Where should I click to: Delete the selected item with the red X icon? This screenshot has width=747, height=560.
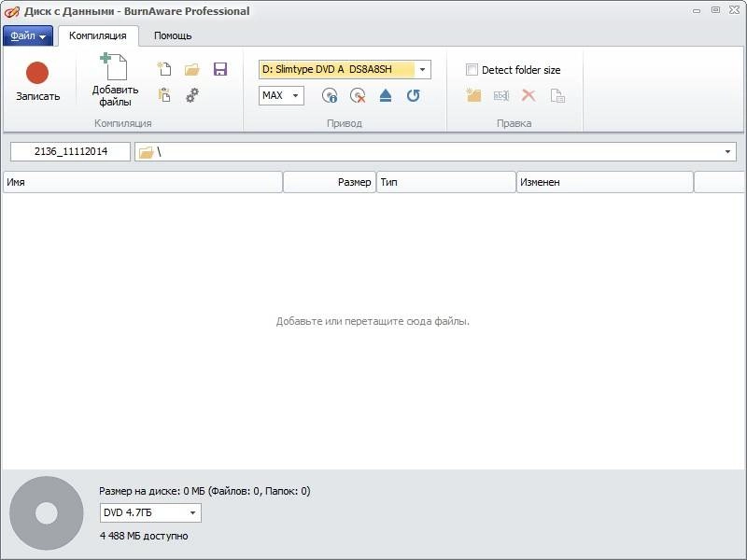click(529, 95)
